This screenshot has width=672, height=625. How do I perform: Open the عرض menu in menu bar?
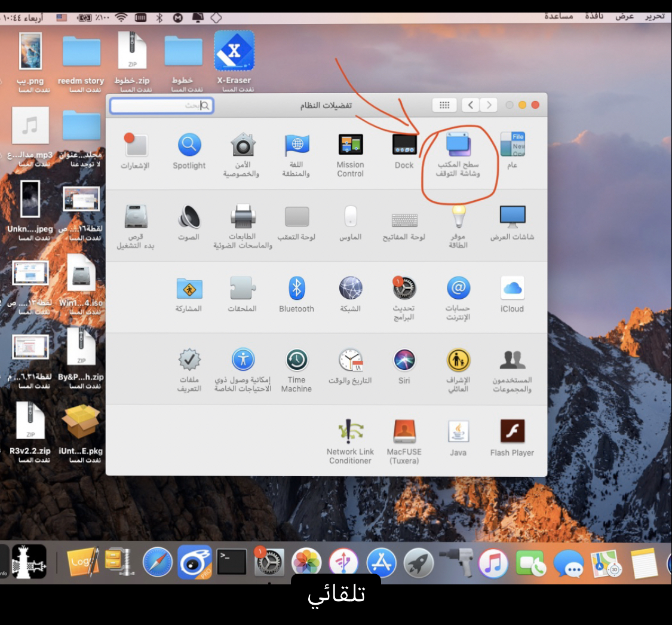point(624,16)
